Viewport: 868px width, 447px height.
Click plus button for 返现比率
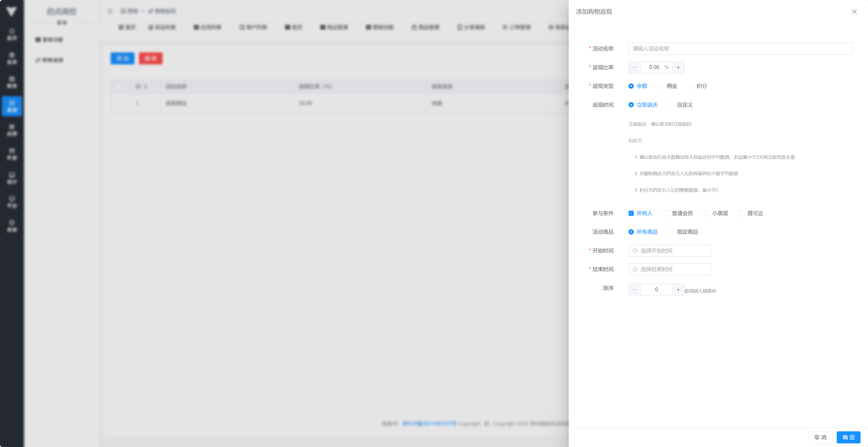(678, 67)
